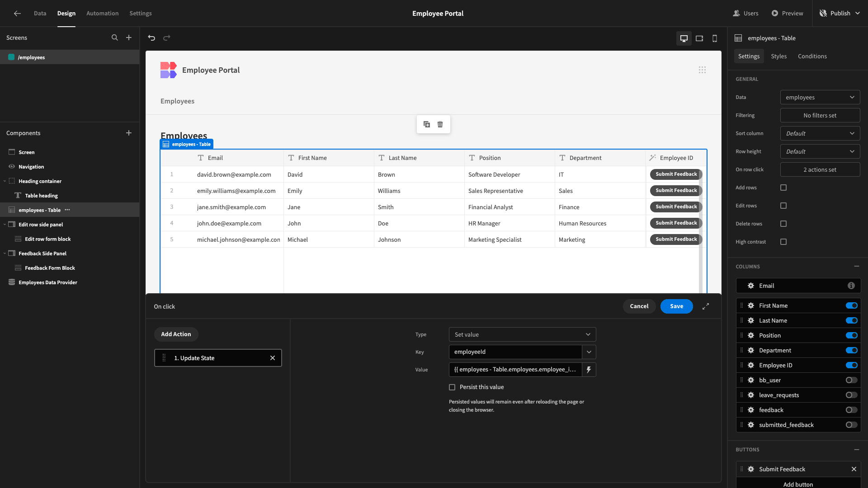
Task: Open First Name column settings gear
Action: coord(751,306)
